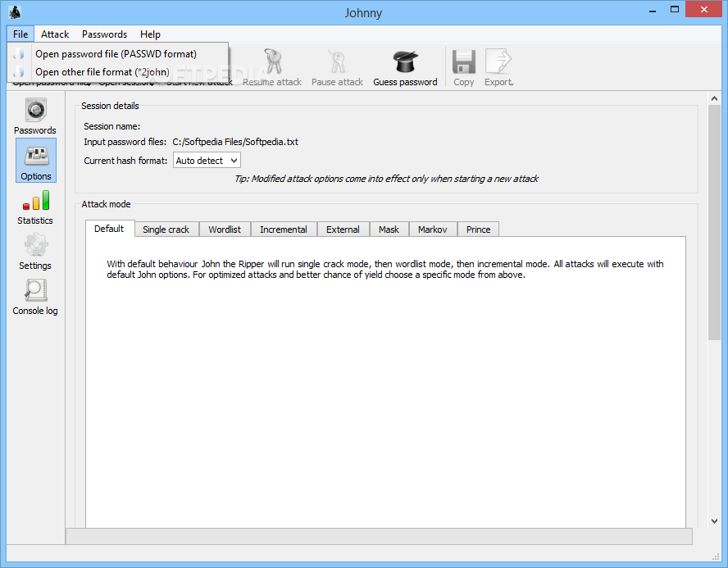Click the Tip about modified attack options
The width and height of the screenshot is (728, 568).
click(x=386, y=179)
